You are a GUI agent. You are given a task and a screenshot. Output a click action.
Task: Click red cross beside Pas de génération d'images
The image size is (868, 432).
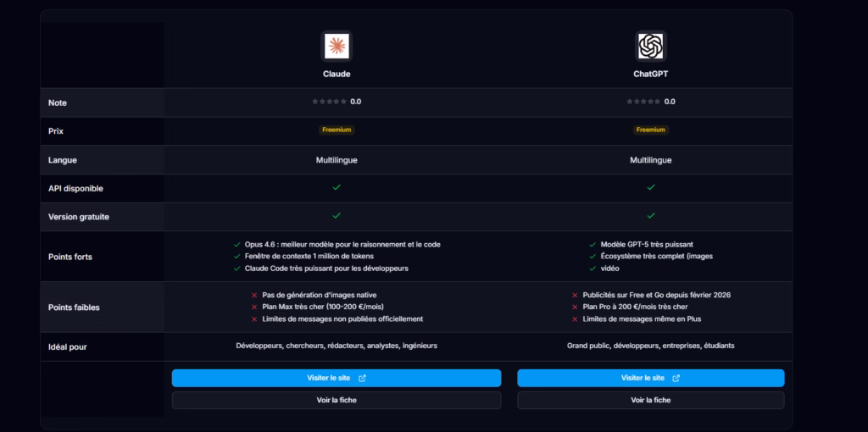pyautogui.click(x=254, y=296)
